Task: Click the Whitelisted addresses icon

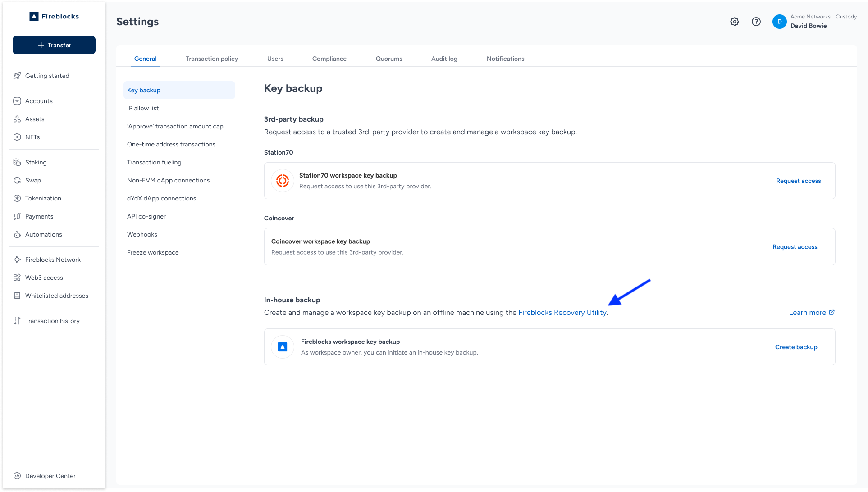Action: 17,296
